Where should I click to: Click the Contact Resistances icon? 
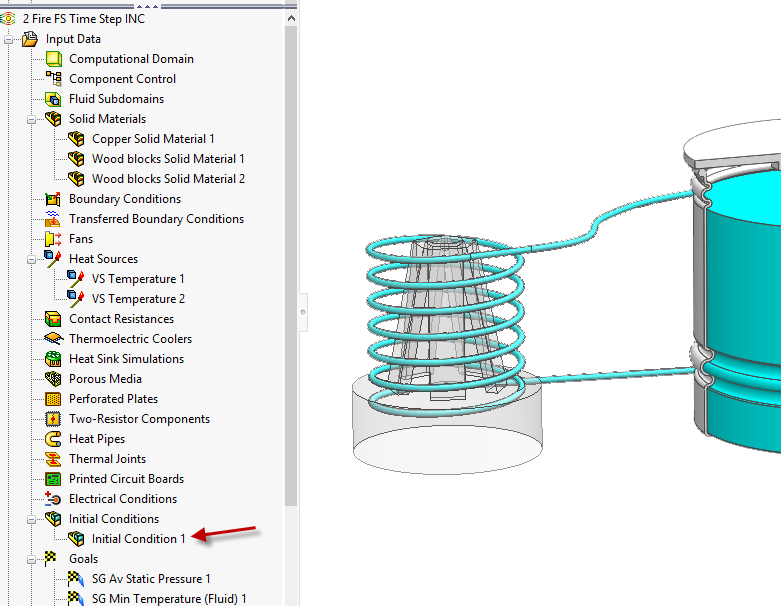53,319
